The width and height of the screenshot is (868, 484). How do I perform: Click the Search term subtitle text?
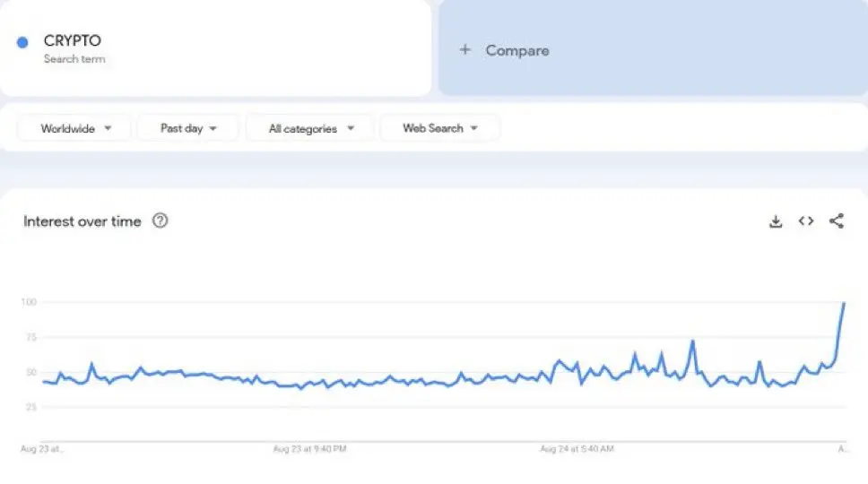(x=74, y=58)
